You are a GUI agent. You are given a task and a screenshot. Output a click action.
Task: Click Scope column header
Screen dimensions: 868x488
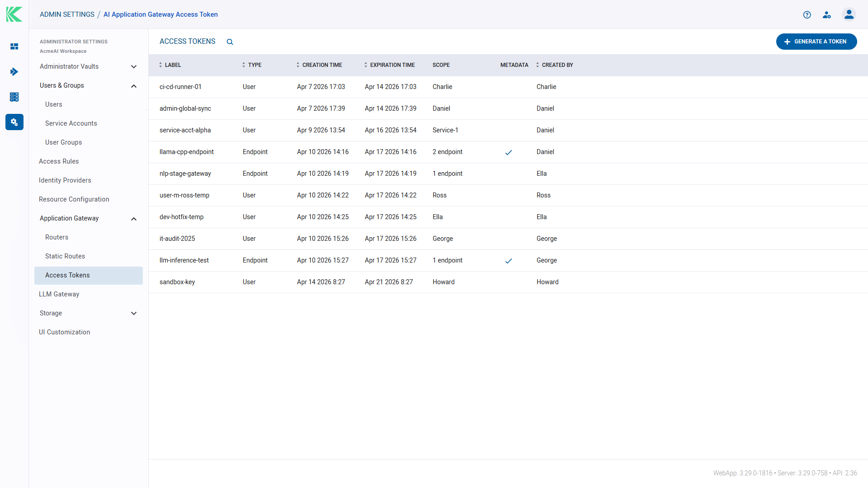coord(441,65)
